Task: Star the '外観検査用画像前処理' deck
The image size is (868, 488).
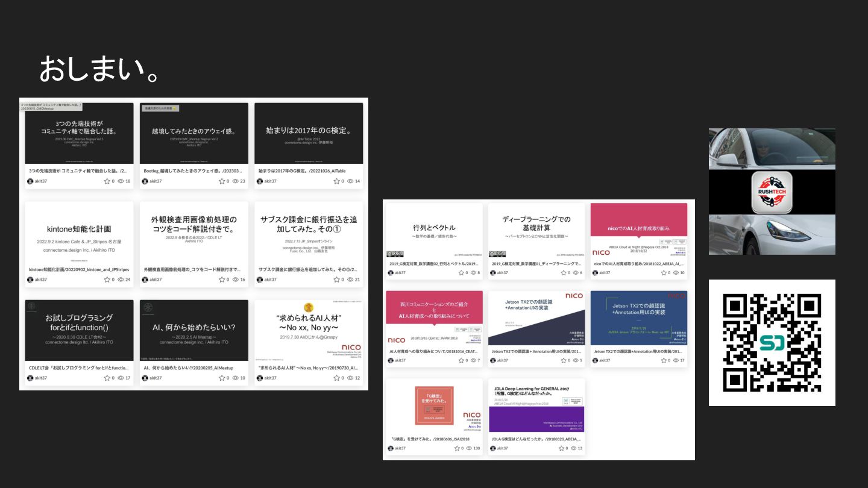Action: point(222,280)
